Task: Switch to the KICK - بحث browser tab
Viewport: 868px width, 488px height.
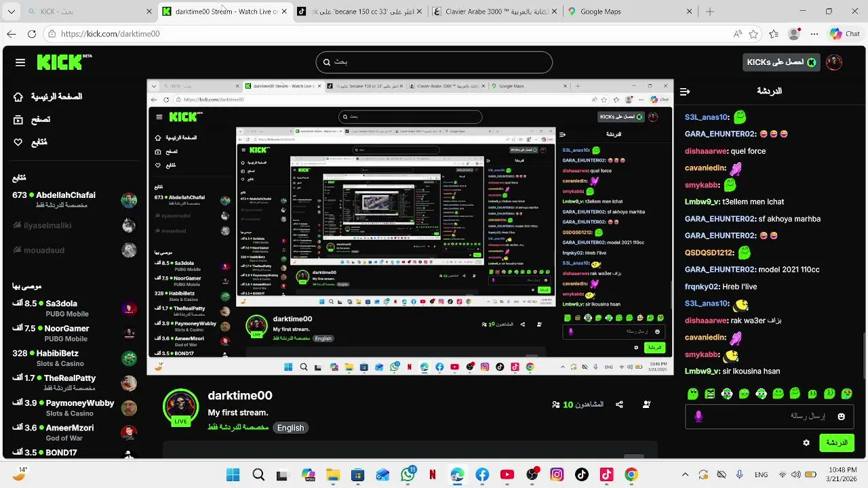Action: (88, 12)
